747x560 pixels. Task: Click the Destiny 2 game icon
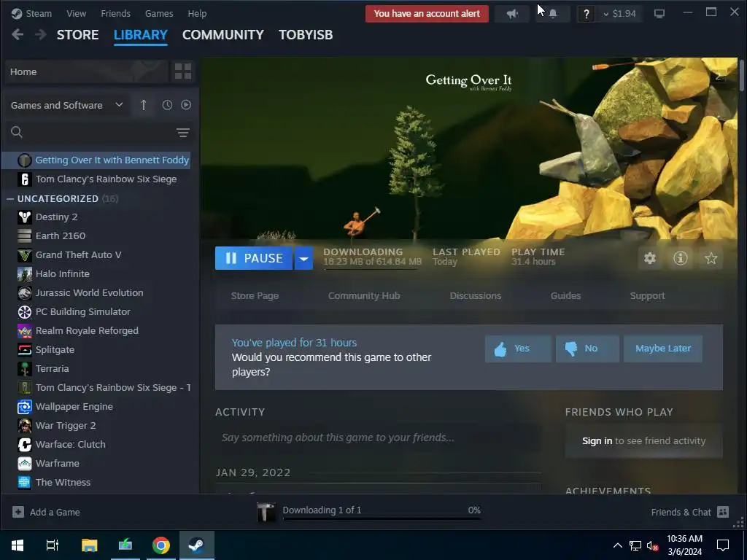coord(25,217)
